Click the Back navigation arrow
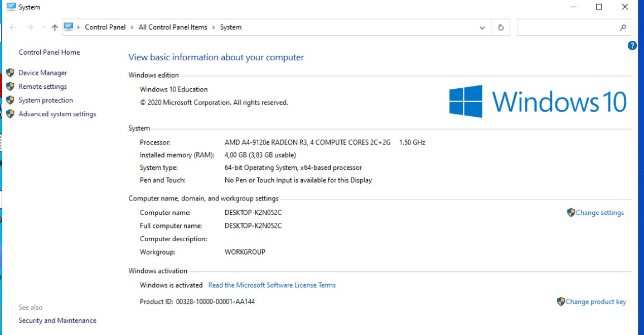This screenshot has height=335, width=644. click(13, 27)
